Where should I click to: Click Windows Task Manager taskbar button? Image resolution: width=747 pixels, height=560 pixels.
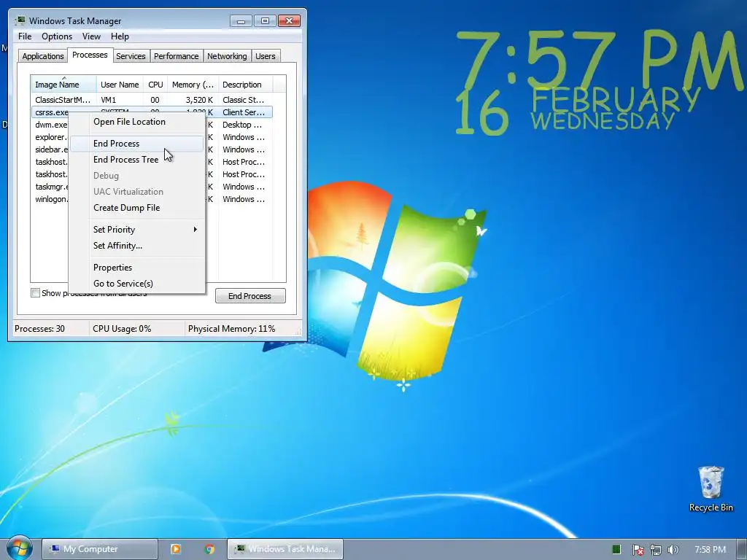285,549
